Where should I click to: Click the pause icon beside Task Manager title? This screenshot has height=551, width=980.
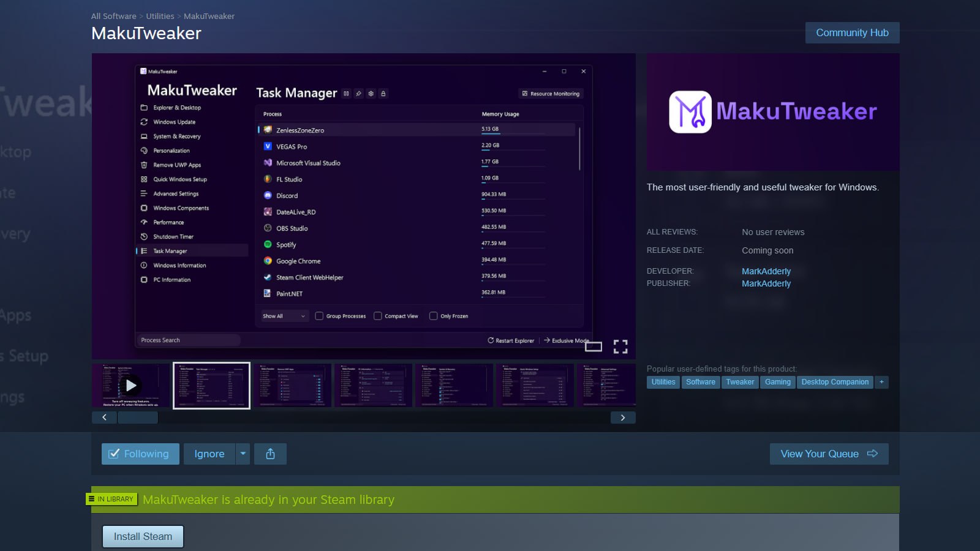click(x=346, y=94)
